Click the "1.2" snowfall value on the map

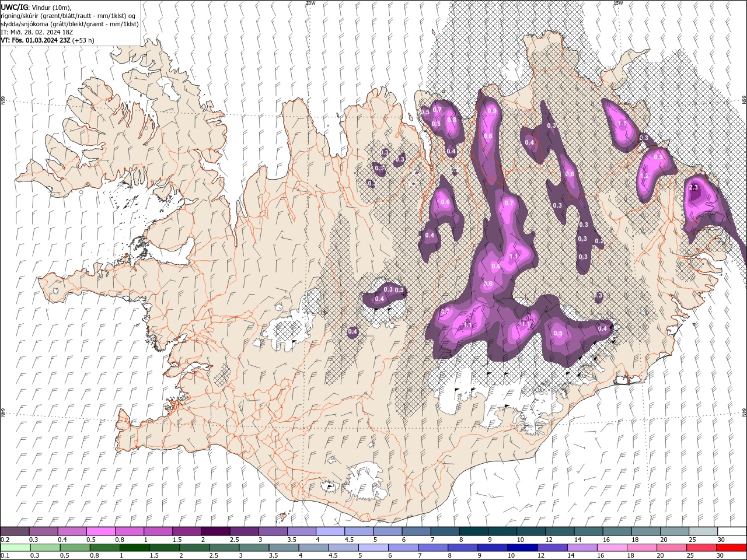(x=644, y=176)
